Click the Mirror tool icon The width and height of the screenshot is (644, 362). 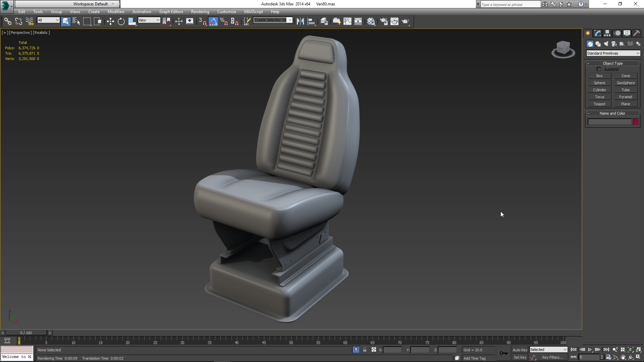(300, 21)
